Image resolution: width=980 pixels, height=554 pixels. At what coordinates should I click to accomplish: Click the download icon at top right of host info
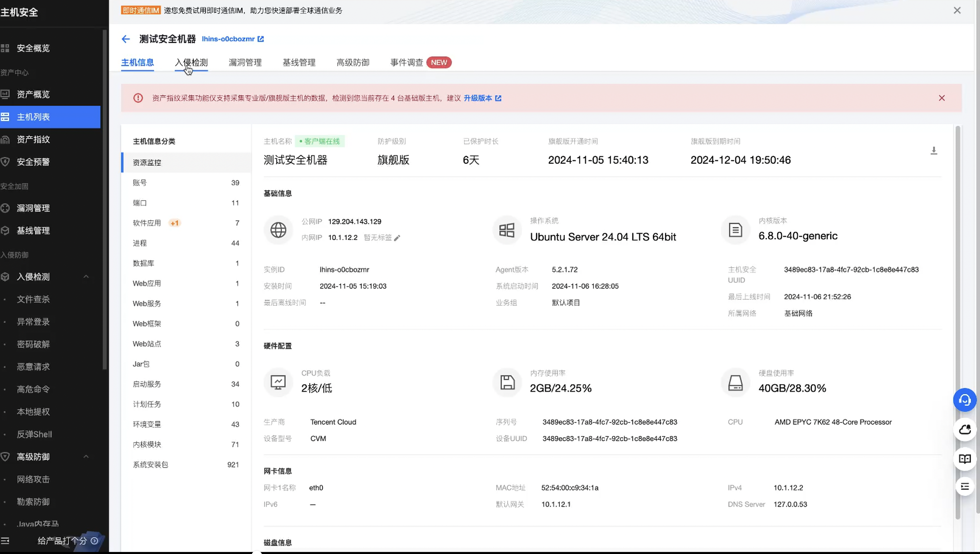point(934,151)
